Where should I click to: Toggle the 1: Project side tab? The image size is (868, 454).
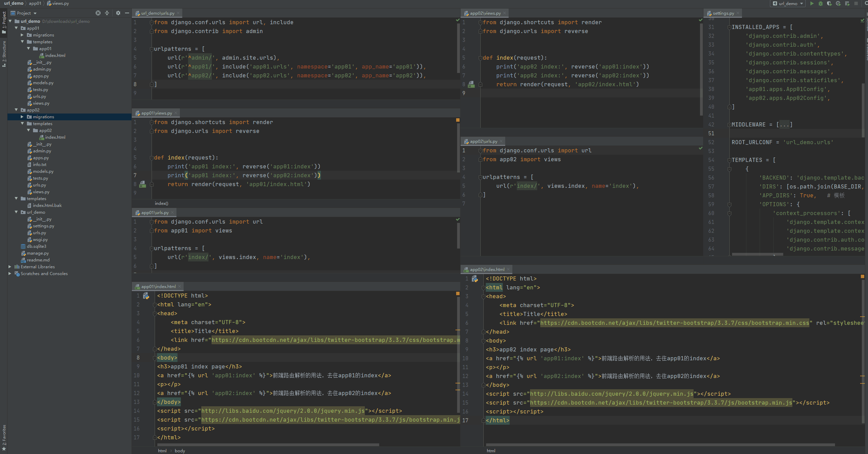click(x=4, y=22)
